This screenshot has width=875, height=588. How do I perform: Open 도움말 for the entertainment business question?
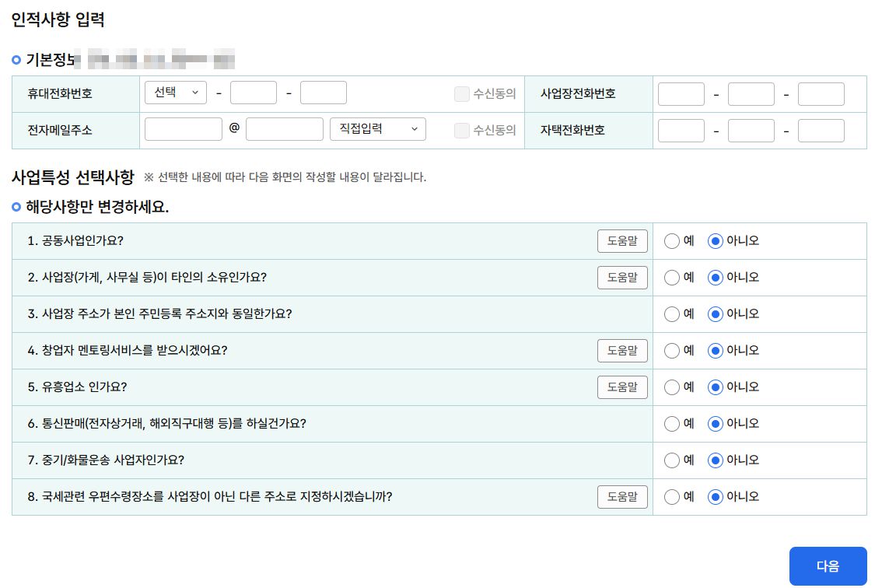(622, 387)
